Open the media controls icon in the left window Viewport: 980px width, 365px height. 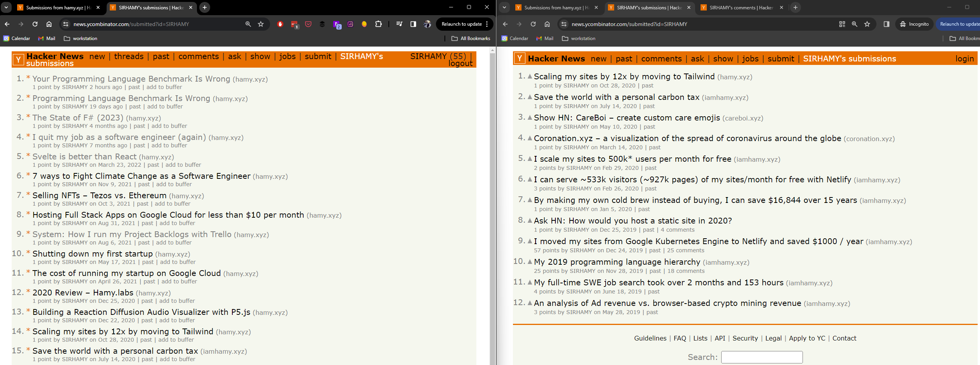point(399,24)
